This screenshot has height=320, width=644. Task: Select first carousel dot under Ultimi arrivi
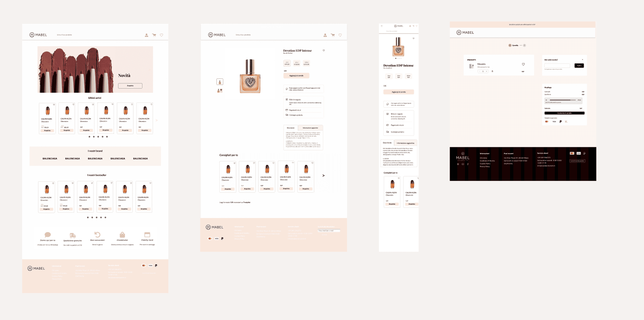[x=89, y=137]
